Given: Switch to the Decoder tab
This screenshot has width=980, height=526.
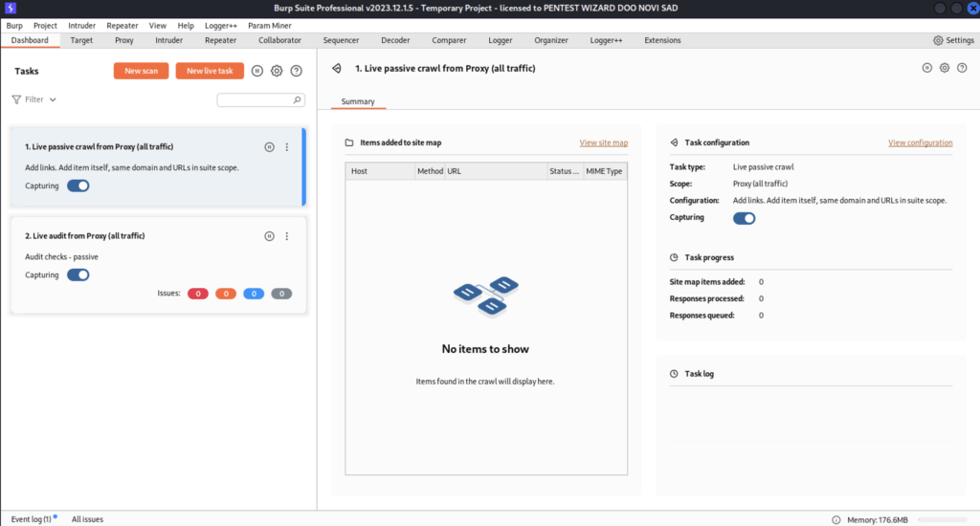Looking at the screenshot, I should click(x=395, y=40).
